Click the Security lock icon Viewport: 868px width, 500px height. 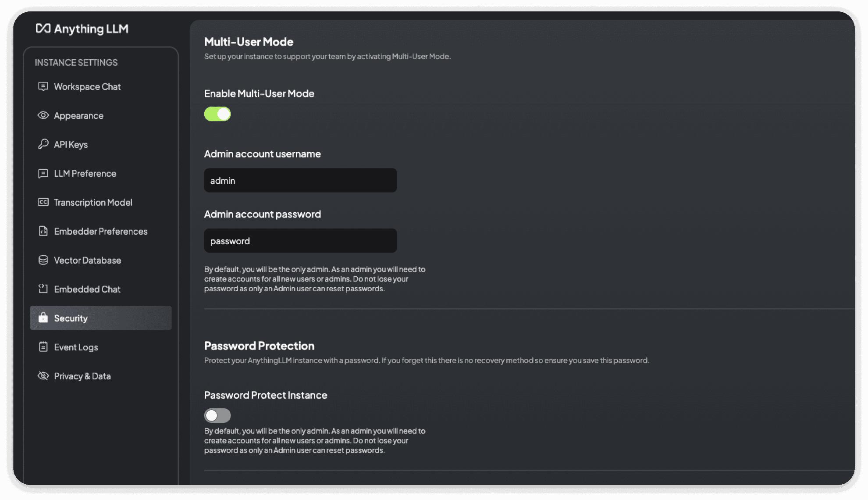pos(43,318)
